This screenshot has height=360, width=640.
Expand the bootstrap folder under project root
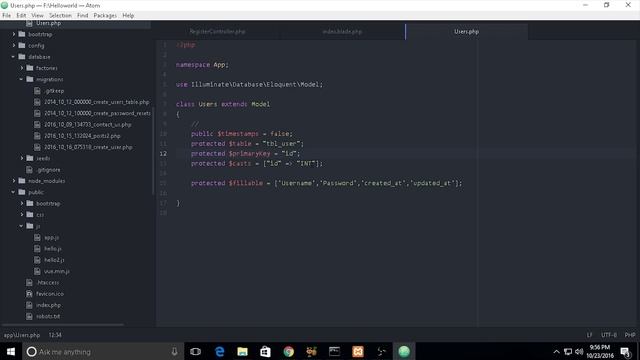click(13, 34)
